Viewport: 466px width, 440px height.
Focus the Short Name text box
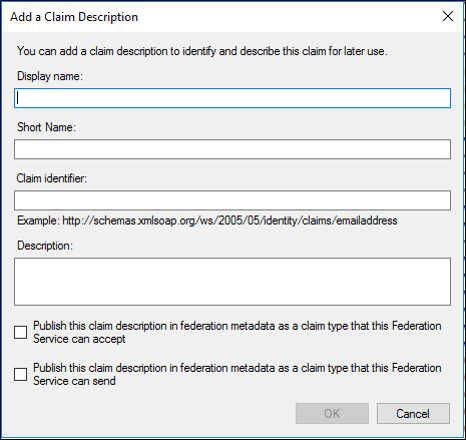tap(232, 149)
